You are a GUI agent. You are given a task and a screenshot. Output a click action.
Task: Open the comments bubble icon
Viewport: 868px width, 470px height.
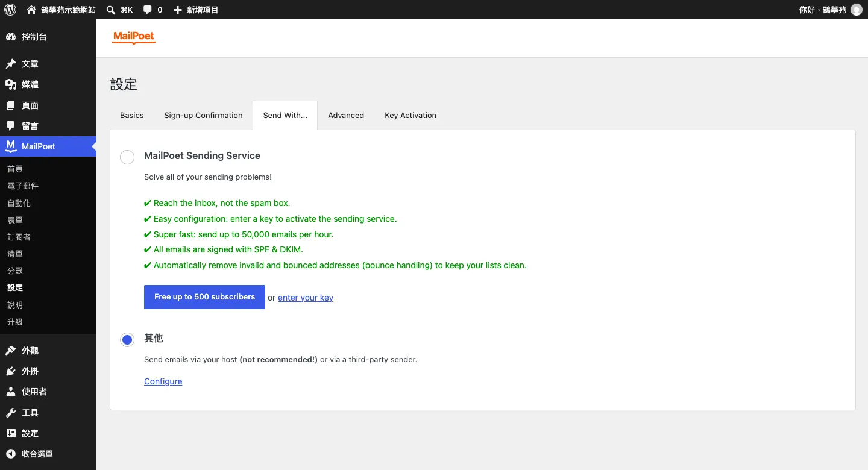(x=148, y=10)
